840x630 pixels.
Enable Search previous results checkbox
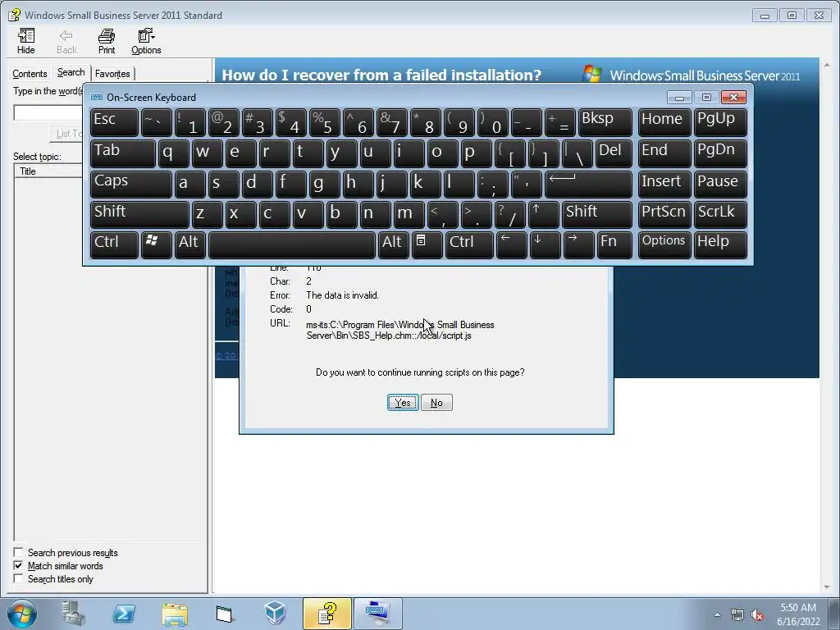(x=18, y=552)
